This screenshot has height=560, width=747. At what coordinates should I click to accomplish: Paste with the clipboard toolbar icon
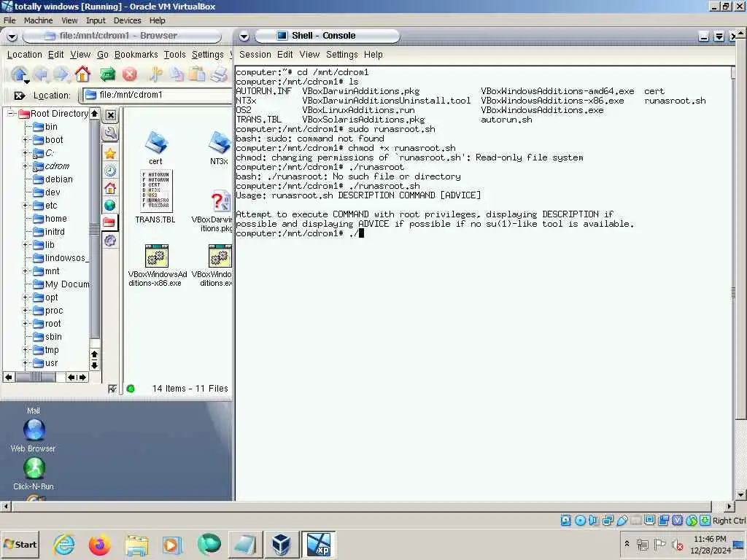[198, 74]
